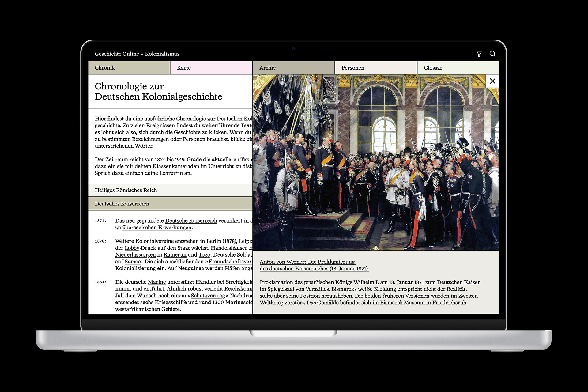Open the Kamerun link

click(x=175, y=255)
